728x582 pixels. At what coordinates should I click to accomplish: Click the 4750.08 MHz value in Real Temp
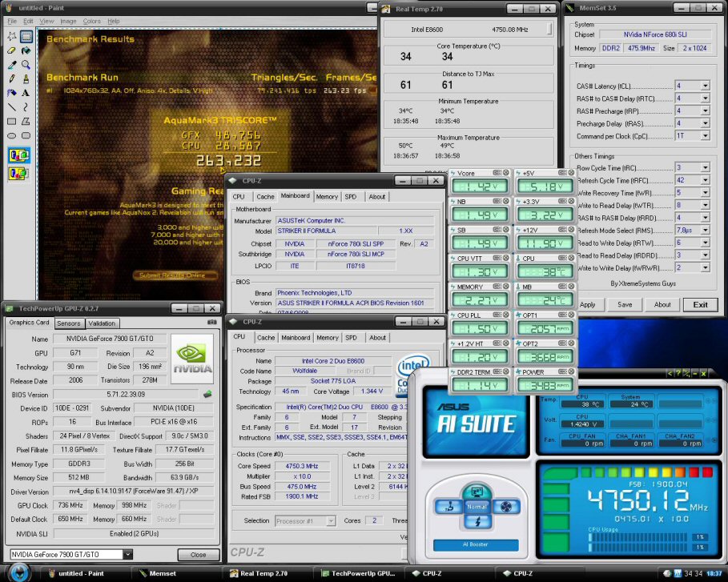(510, 30)
